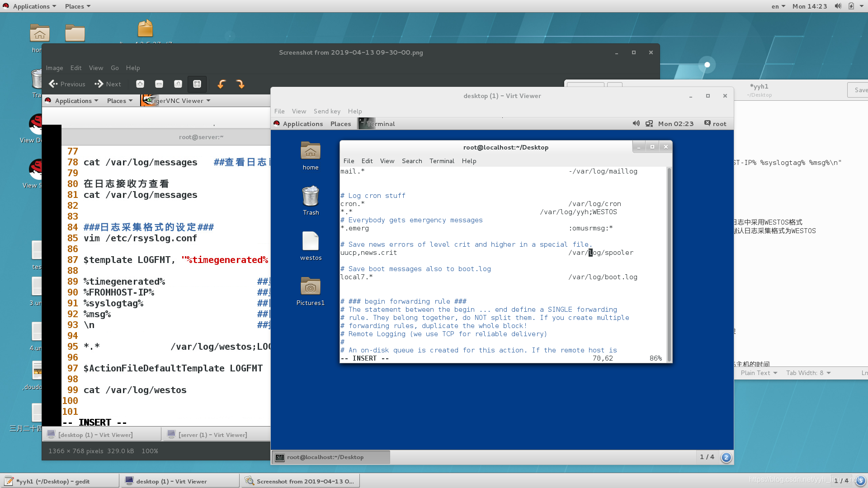
Task: Set image to normal 1:1 size
Action: click(178, 84)
